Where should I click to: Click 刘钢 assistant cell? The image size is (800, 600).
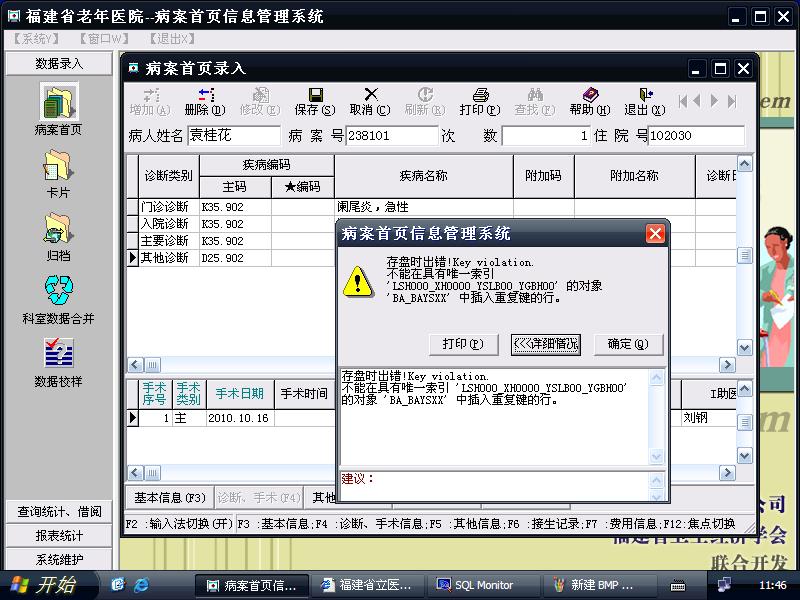[x=709, y=418]
